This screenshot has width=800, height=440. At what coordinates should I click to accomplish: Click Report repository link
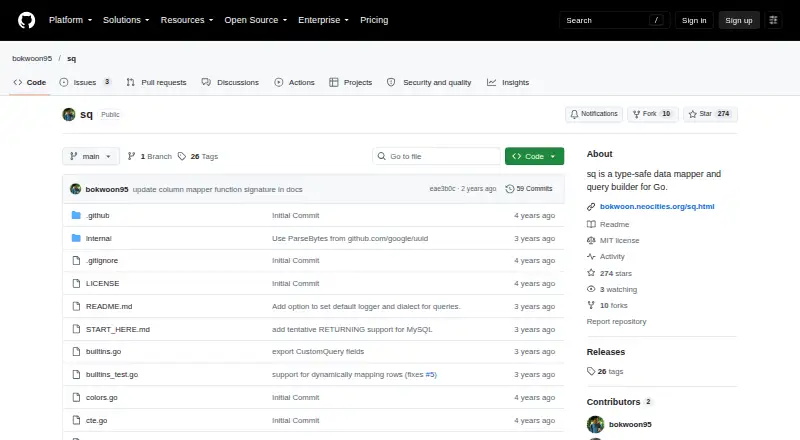pyautogui.click(x=616, y=321)
